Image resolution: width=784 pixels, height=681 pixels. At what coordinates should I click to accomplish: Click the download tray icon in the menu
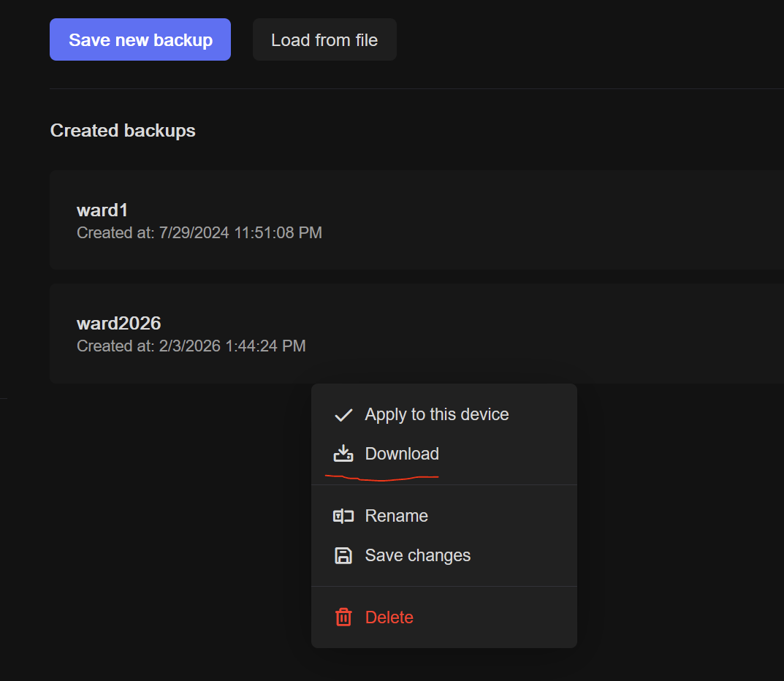(343, 454)
